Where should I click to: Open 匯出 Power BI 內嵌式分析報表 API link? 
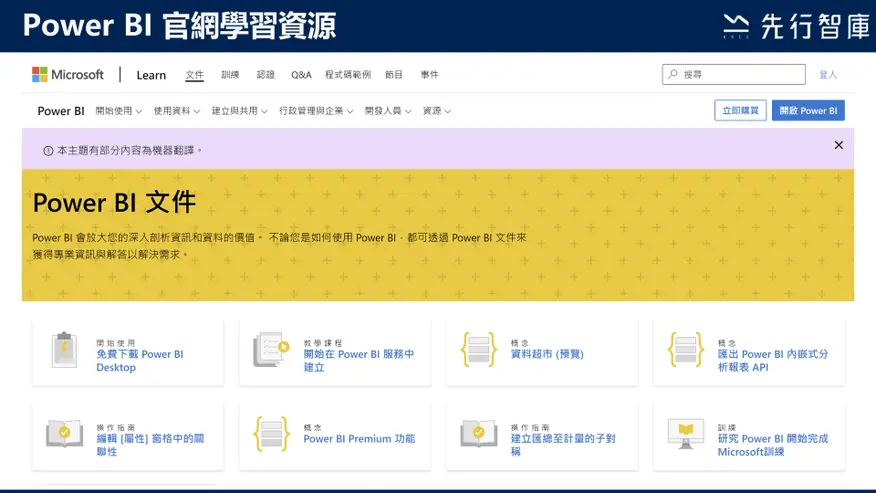(773, 361)
